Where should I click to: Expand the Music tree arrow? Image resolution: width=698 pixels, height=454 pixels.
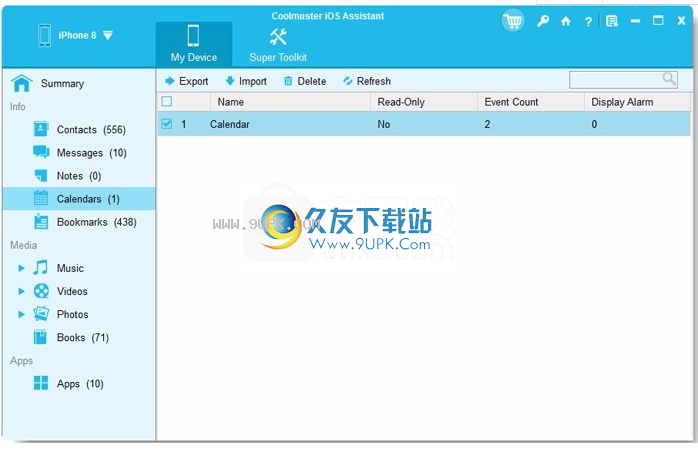click(21, 268)
